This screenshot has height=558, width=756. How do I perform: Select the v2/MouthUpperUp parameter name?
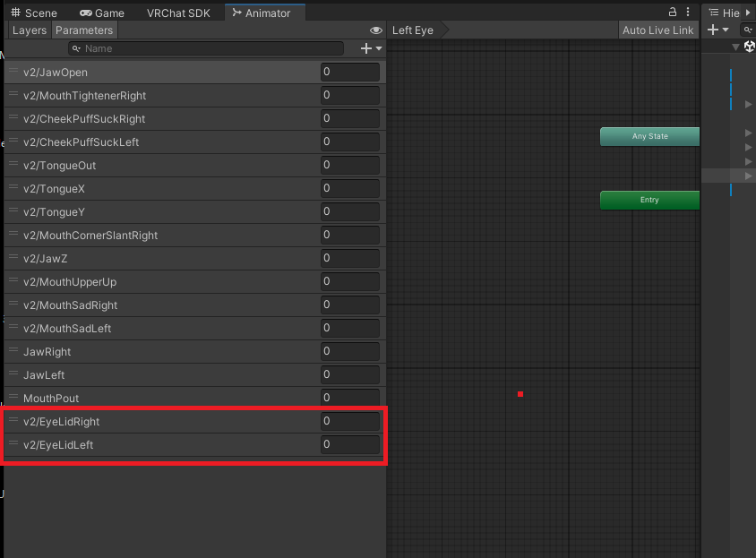70,281
